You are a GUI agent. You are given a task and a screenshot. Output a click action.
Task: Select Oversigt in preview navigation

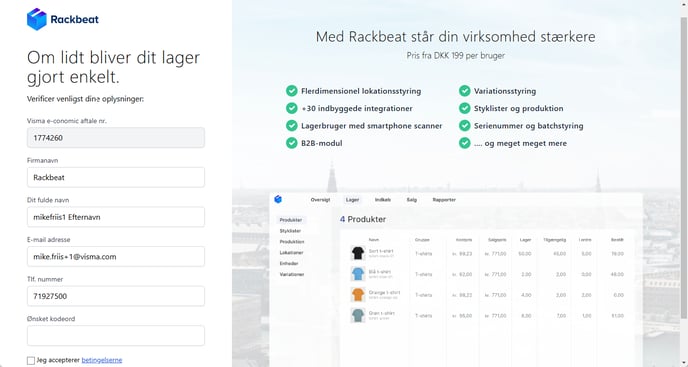320,200
